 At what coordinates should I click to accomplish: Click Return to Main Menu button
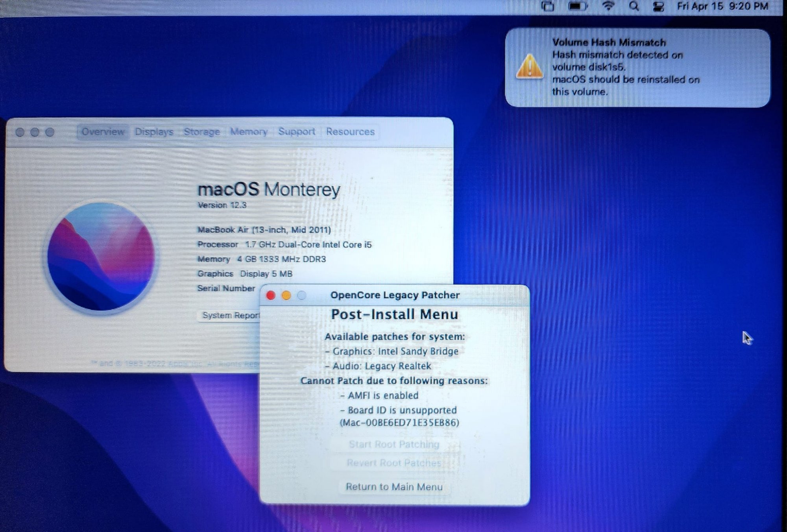coord(394,487)
